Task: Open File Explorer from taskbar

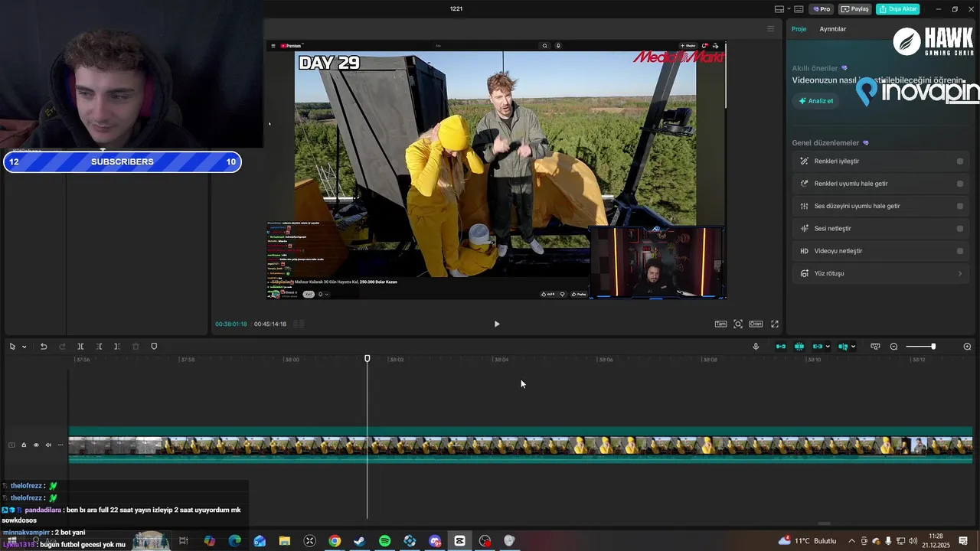Action: 284,541
